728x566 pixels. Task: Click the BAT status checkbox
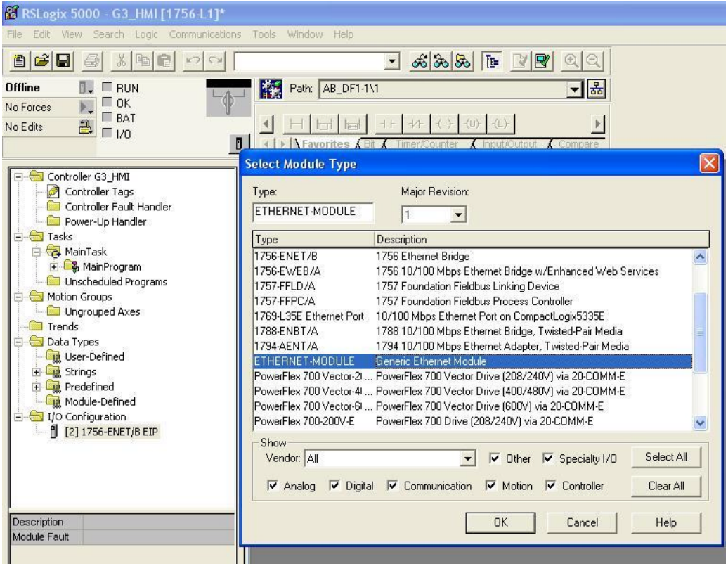click(x=107, y=117)
